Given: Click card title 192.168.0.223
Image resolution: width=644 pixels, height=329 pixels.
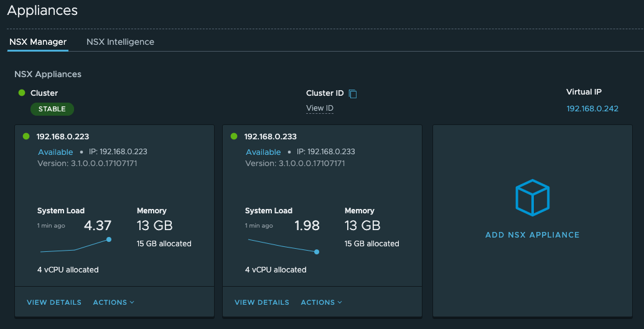Looking at the screenshot, I should click(63, 136).
